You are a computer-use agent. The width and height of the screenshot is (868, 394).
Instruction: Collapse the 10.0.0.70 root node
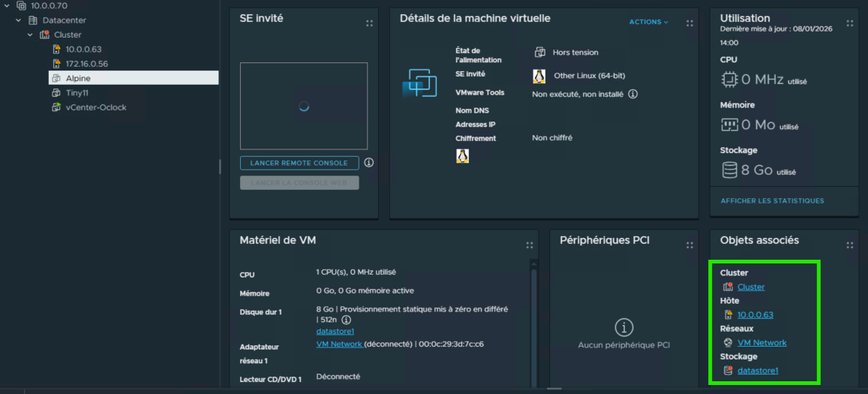click(x=7, y=5)
